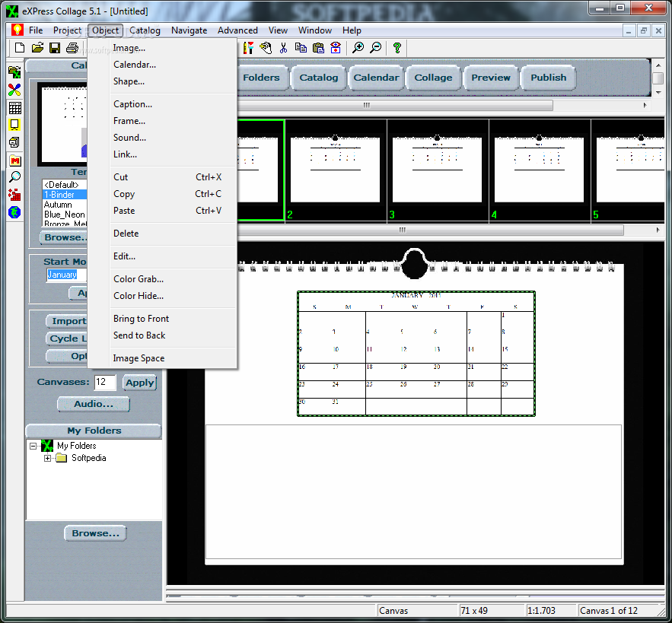The image size is (672, 623).
Task: Open the View menu
Action: tap(278, 30)
